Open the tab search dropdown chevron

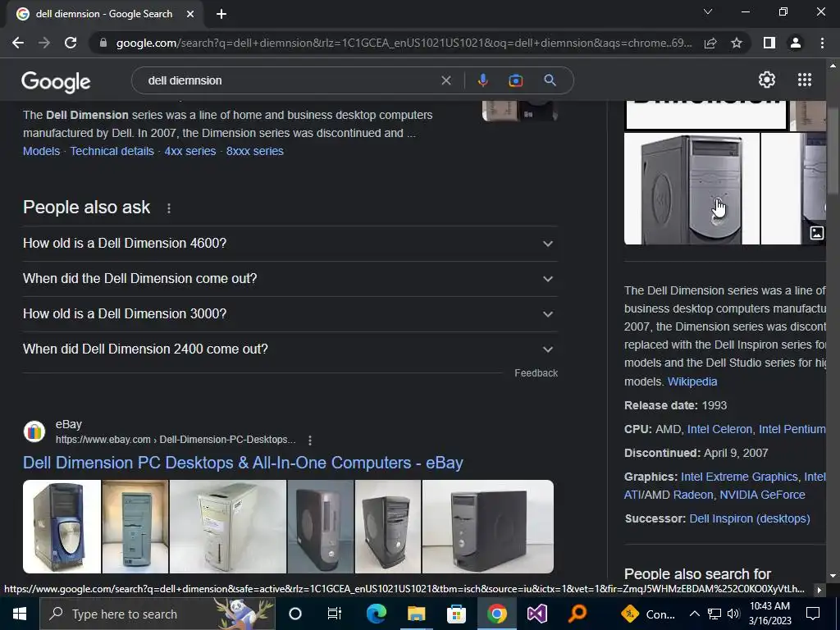(707, 11)
